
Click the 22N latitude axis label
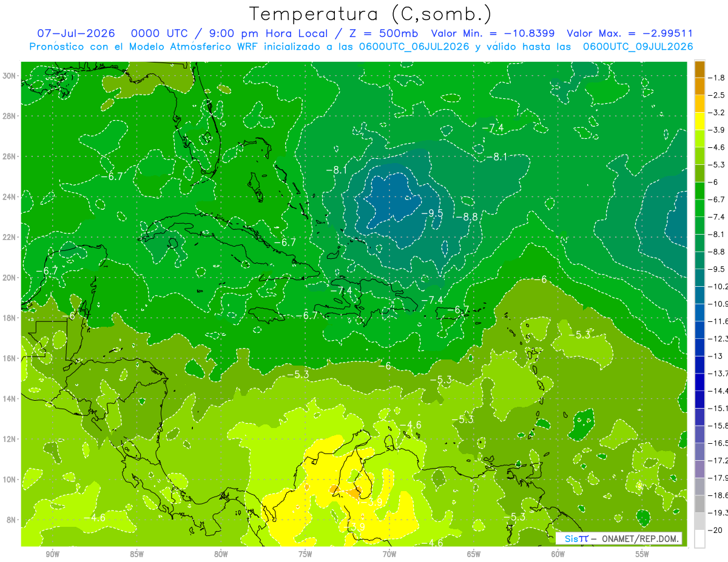10,237
